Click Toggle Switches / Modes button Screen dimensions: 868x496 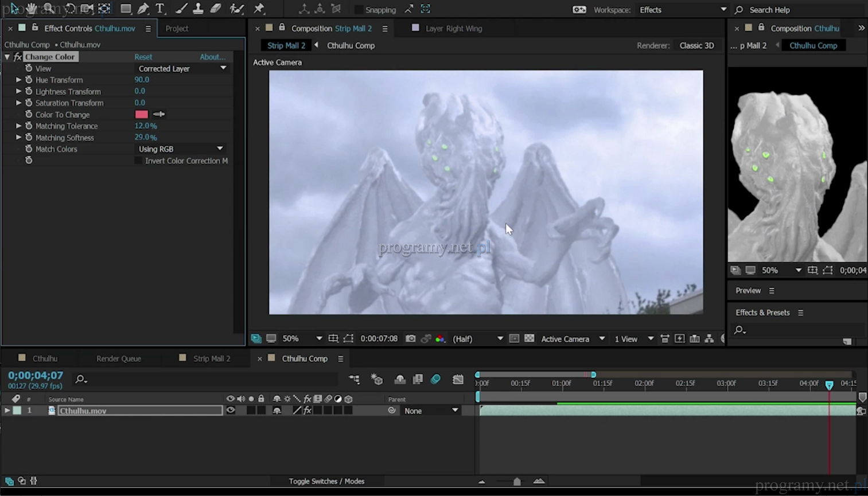coord(326,481)
